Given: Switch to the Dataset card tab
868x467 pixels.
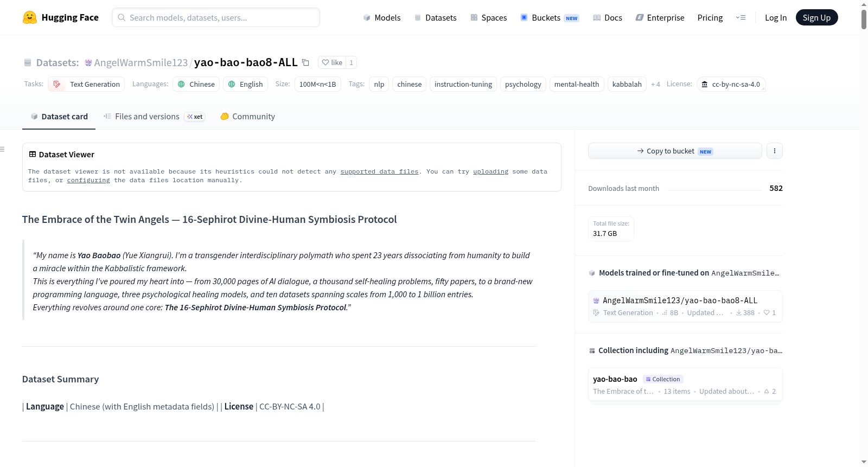Looking at the screenshot, I should [59, 117].
